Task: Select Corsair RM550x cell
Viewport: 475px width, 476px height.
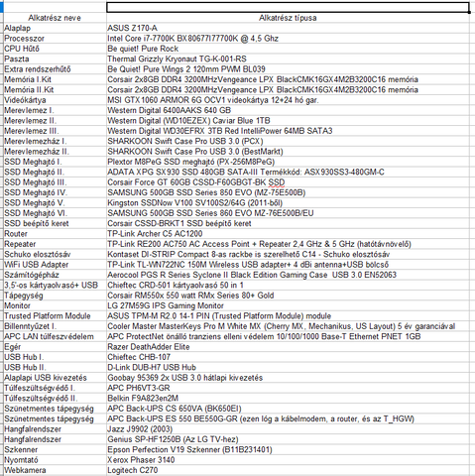Action: click(x=288, y=296)
